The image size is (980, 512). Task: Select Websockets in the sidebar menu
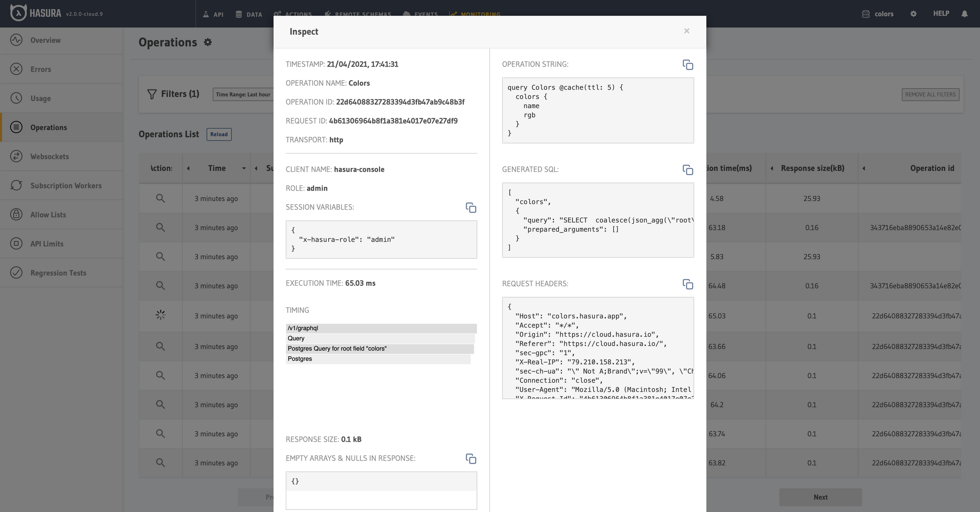[49, 156]
